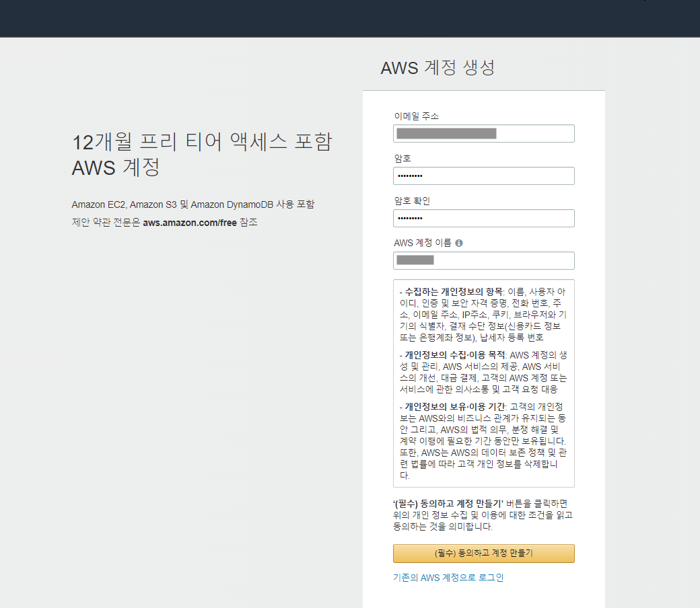Click the consent notice above the create button
700x608 pixels.
tap(483, 515)
